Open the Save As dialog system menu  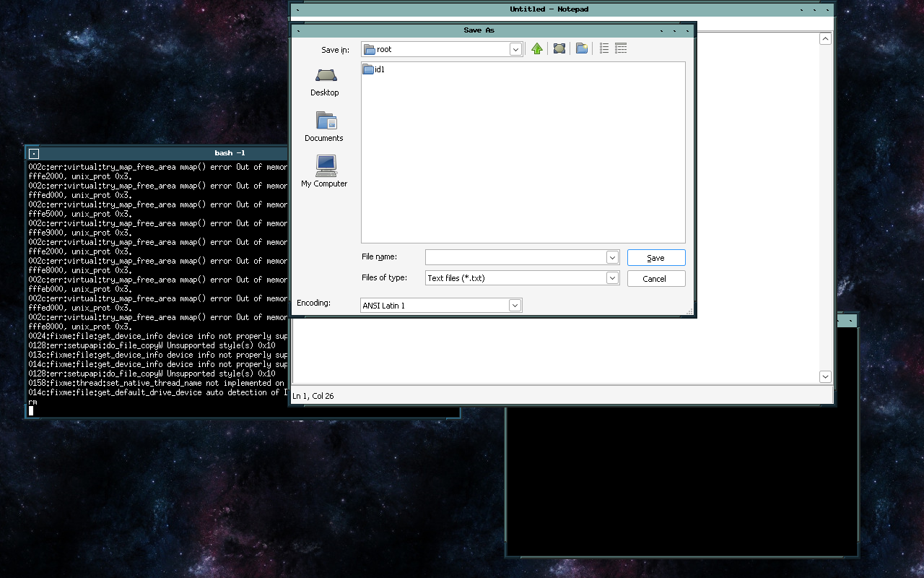coord(297,30)
